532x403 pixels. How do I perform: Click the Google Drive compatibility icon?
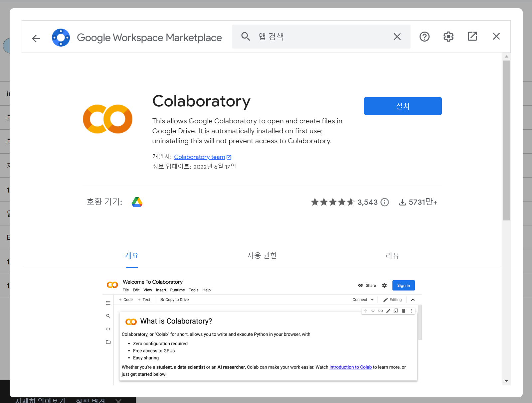pyautogui.click(x=137, y=202)
